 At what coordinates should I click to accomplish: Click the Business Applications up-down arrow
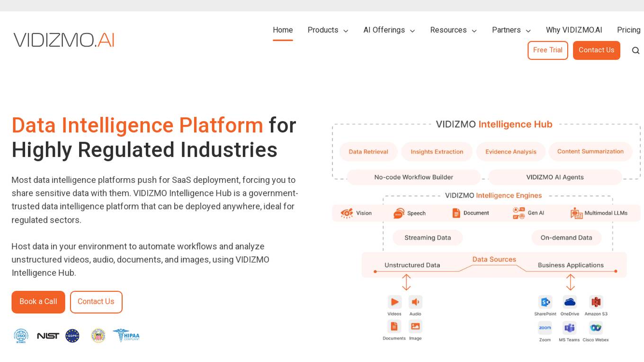(x=571, y=282)
